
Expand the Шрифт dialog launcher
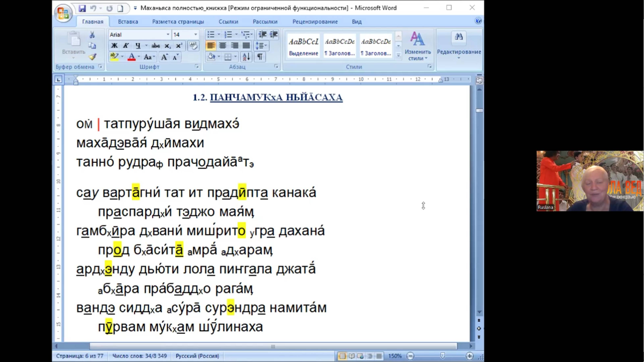(197, 67)
